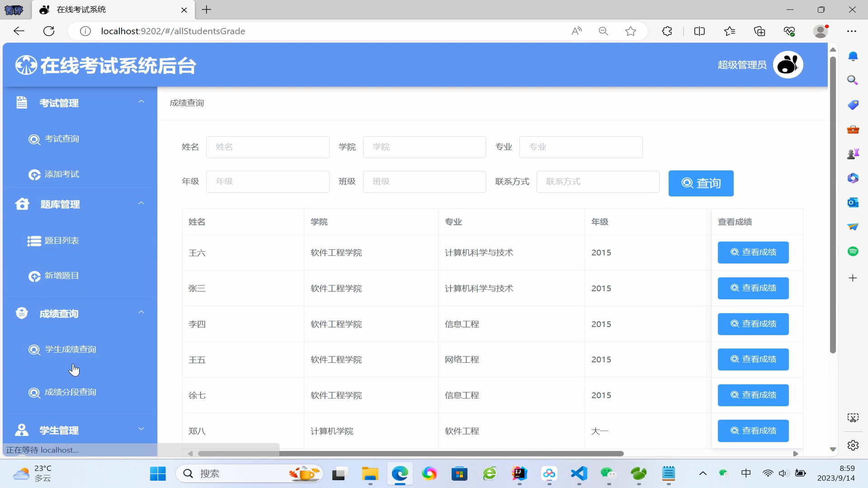This screenshot has height=488, width=868.
Task: Collapse the 考试管理 menu chevron
Action: pyautogui.click(x=141, y=102)
